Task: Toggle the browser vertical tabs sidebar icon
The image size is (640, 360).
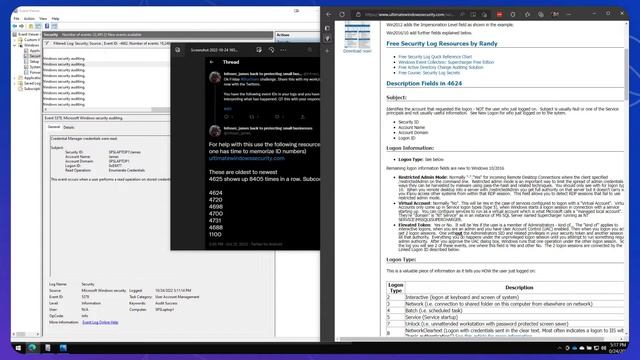Action: [x=327, y=28]
